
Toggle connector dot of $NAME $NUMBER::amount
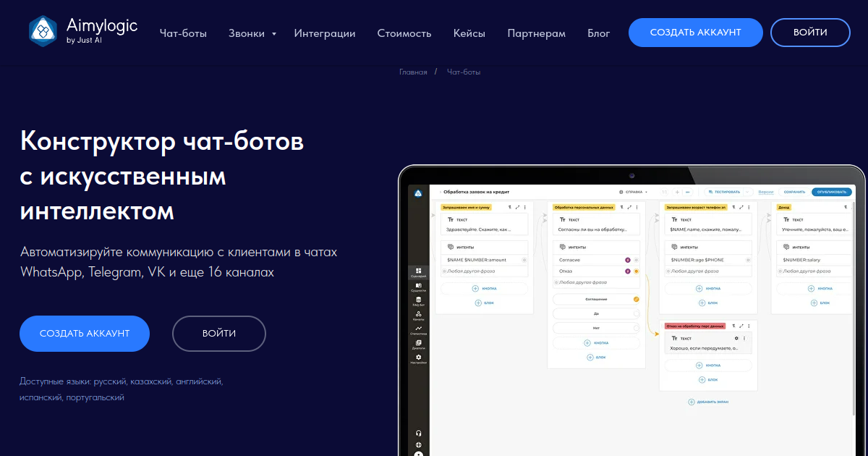(524, 260)
